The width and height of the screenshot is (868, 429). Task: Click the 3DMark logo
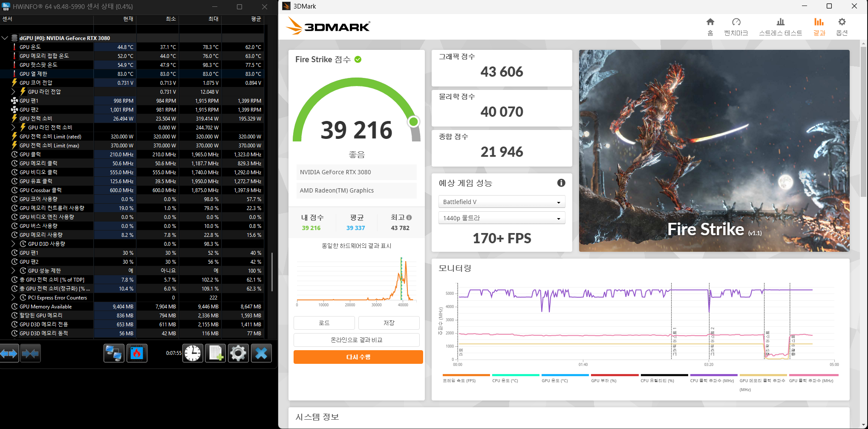click(328, 26)
